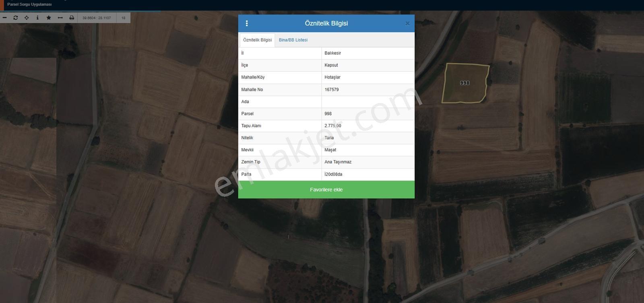Switch to the Bina/BB Listesi tab

pyautogui.click(x=293, y=40)
